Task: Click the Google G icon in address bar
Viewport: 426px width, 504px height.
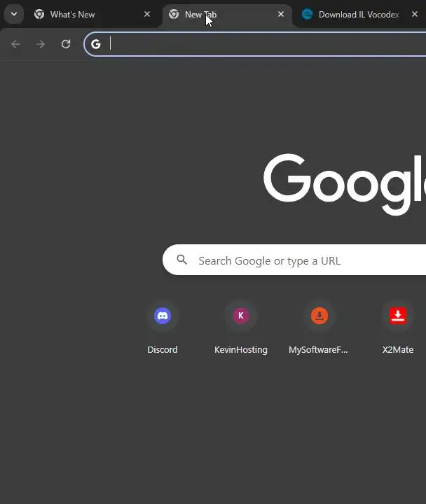Action: [96, 44]
